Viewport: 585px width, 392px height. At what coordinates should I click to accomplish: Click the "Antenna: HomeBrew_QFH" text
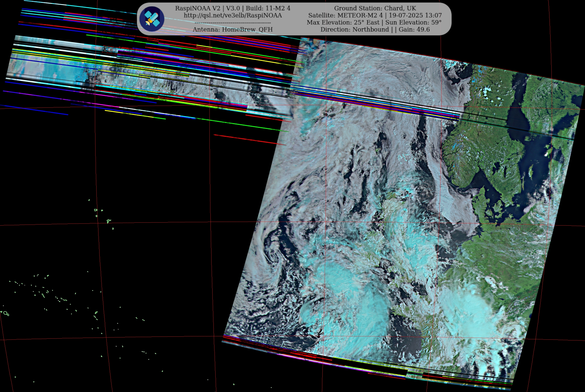[x=233, y=30]
